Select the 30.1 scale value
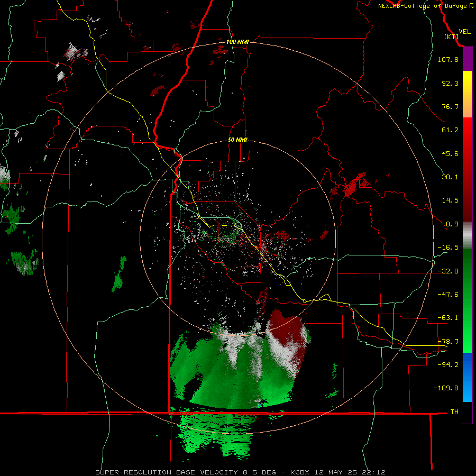 [x=450, y=177]
